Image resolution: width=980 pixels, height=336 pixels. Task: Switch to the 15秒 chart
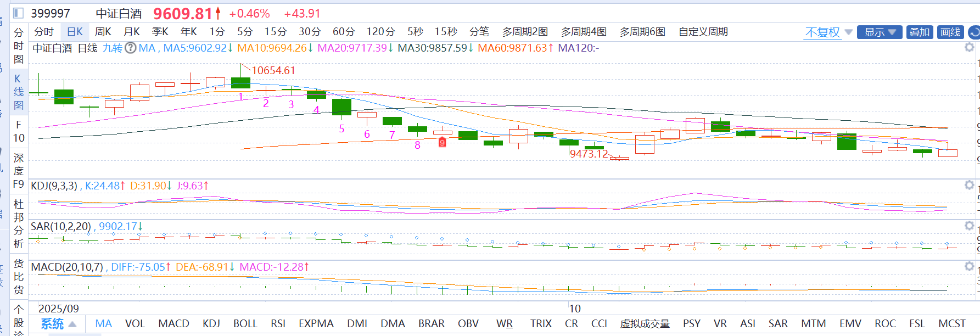pos(446,32)
